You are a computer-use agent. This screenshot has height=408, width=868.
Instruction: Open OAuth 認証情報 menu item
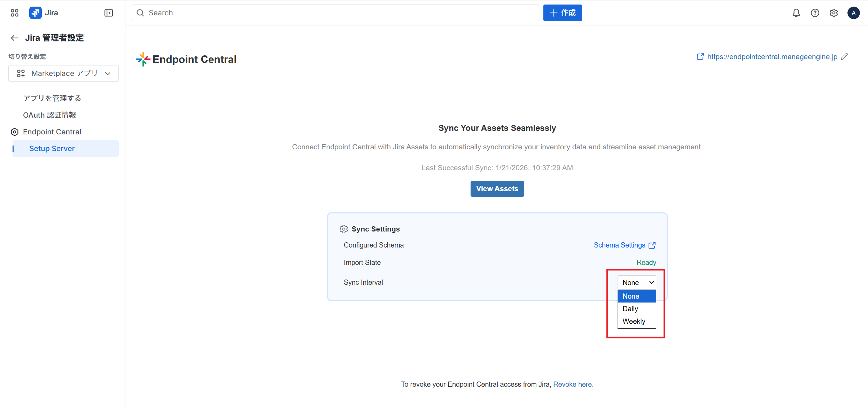[49, 115]
